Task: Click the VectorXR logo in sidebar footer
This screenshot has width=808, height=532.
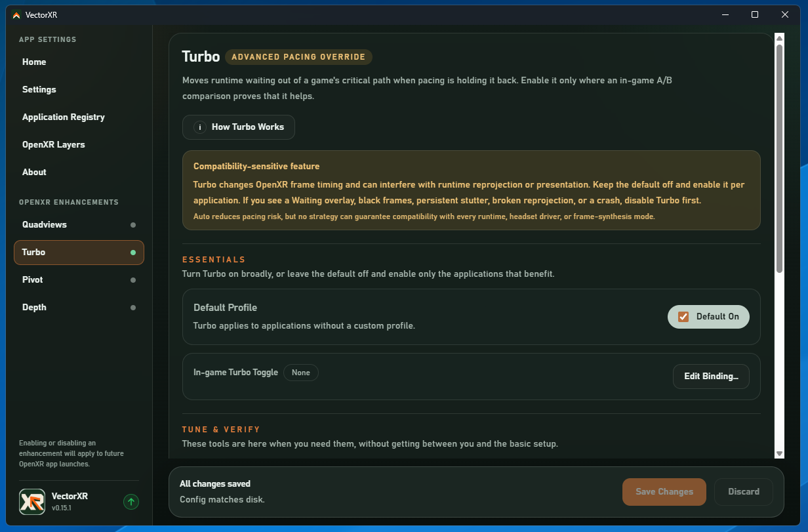Action: click(32, 502)
